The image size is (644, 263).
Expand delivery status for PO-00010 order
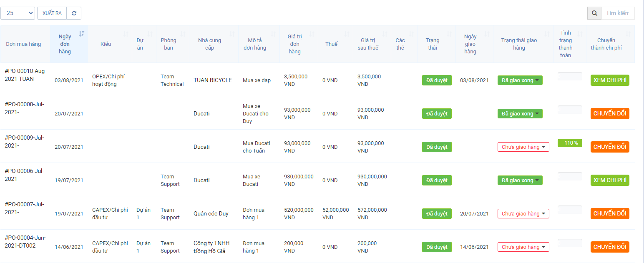coord(520,80)
